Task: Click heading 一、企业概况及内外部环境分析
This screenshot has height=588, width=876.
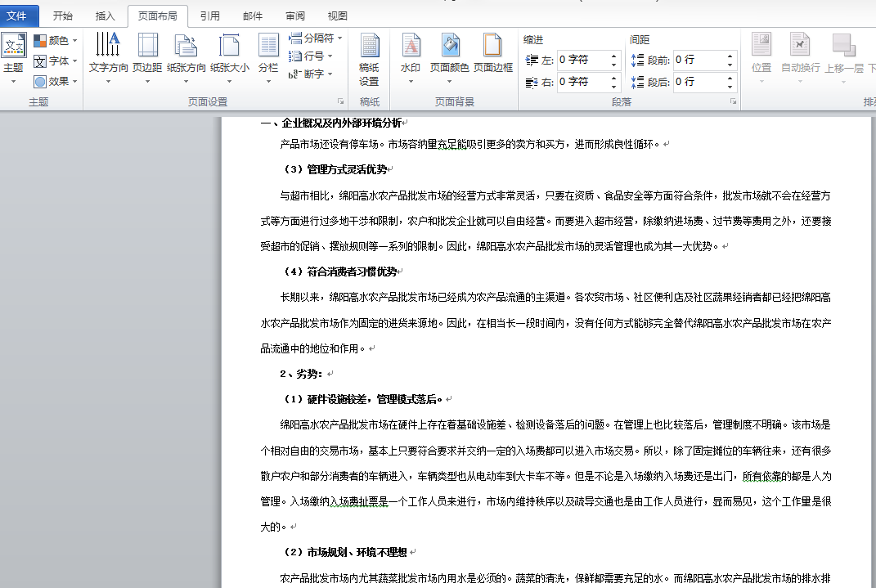Action: [330, 123]
